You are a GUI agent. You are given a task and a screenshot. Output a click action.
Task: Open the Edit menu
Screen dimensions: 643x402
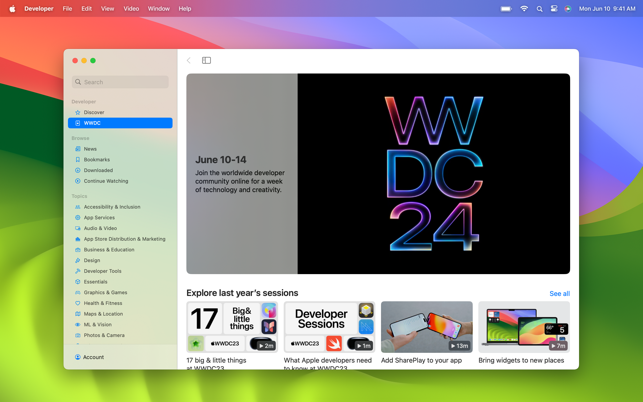click(x=87, y=9)
